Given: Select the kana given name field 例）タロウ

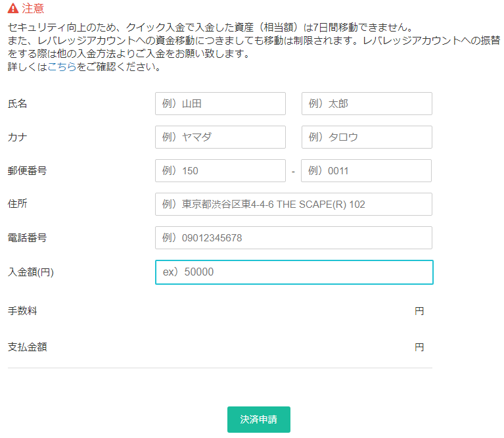Looking at the screenshot, I should 367,137.
